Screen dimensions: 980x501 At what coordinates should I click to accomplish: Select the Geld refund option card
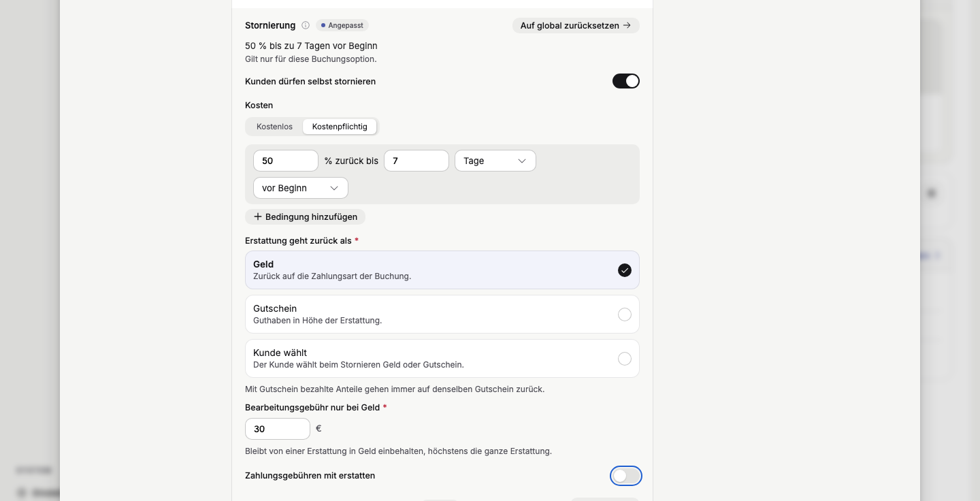(442, 270)
